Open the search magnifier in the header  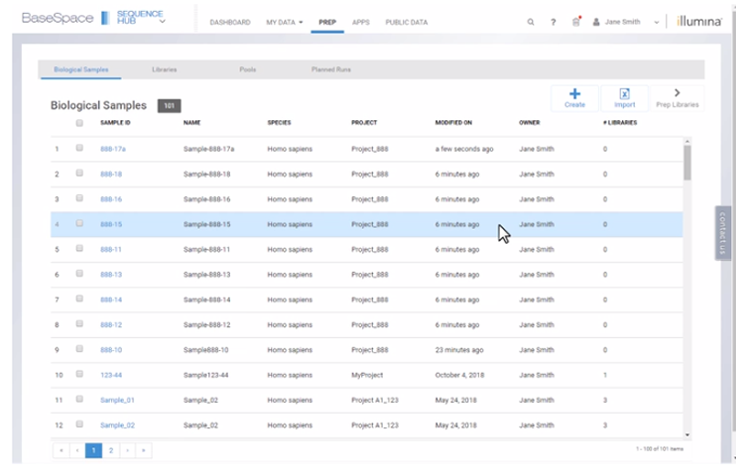(x=530, y=22)
